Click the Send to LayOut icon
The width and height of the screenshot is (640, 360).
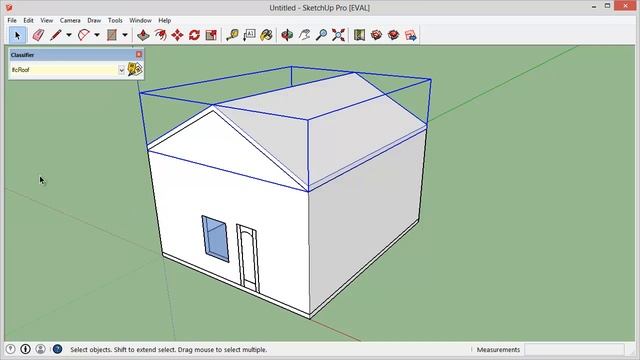coord(411,35)
